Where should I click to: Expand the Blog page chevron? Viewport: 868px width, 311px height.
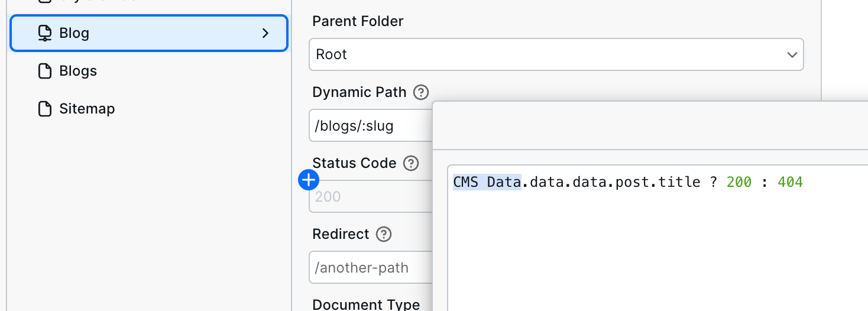point(265,33)
